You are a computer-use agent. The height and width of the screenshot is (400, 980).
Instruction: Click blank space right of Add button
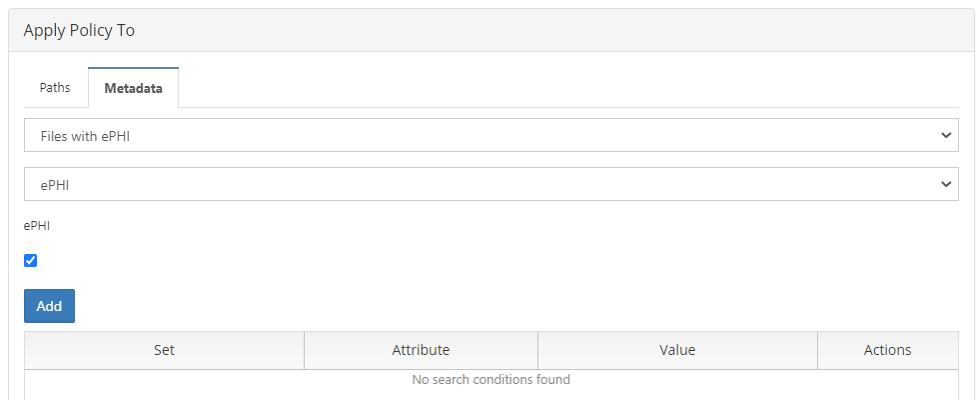point(499,306)
